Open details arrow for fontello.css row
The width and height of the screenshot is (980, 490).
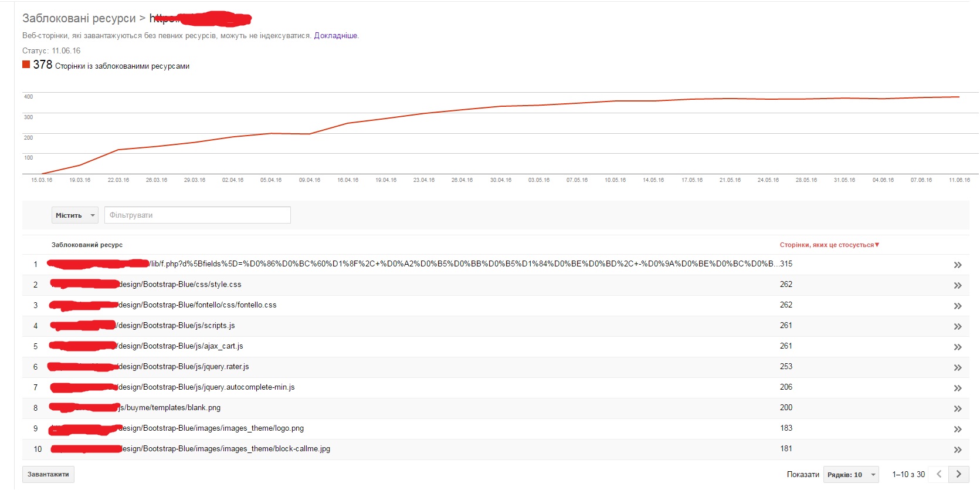(x=957, y=306)
